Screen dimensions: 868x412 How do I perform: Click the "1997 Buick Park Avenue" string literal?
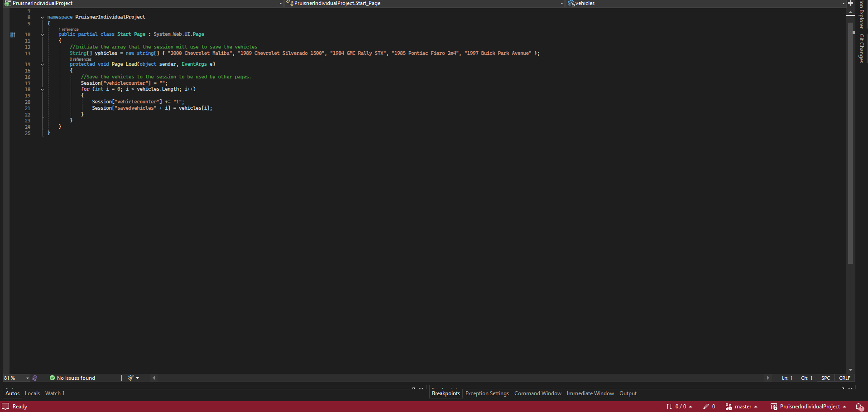pyautogui.click(x=498, y=53)
